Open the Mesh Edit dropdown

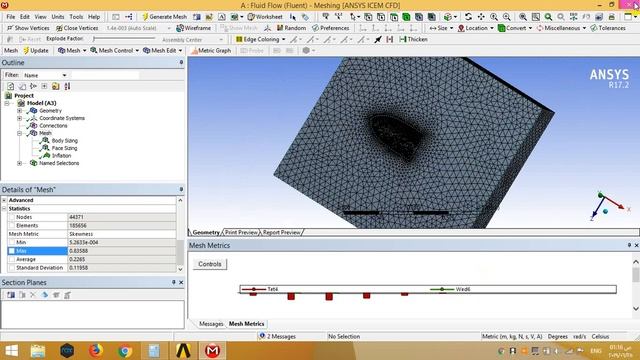coord(162,51)
